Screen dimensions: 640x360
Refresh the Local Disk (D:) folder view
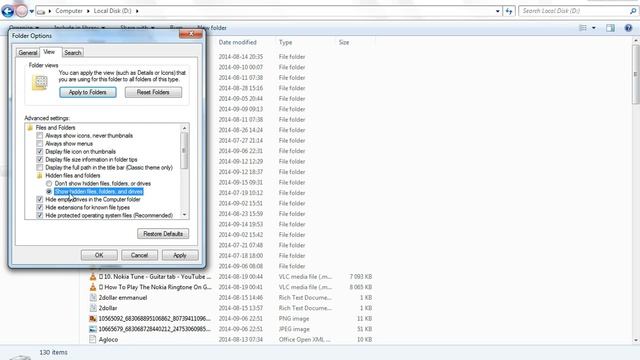(509, 11)
